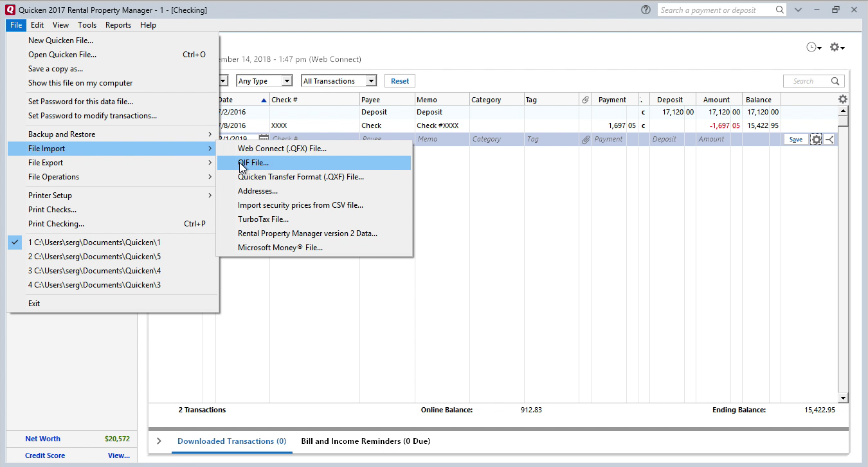The width and height of the screenshot is (868, 467).
Task: Choose TurboTax File... import
Action: pyautogui.click(x=314, y=219)
